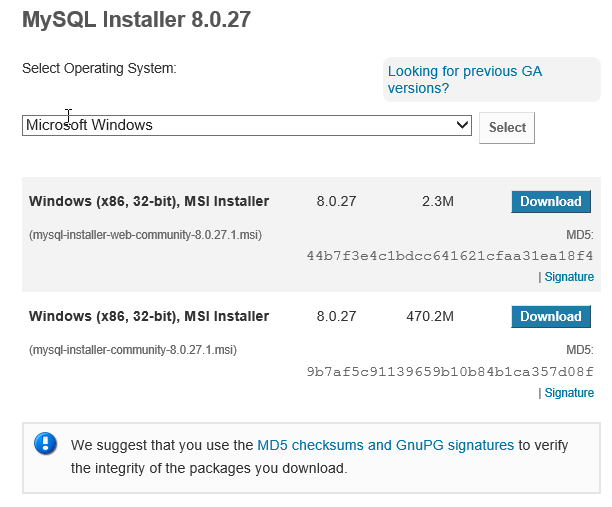Open Signature link for 470.2M installer
This screenshot has height=507, width=612.
point(569,393)
